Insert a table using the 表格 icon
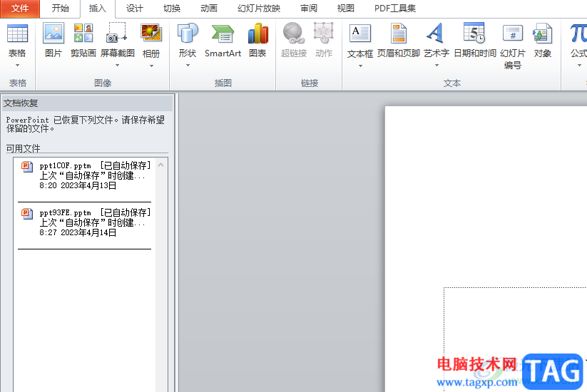 point(17,33)
